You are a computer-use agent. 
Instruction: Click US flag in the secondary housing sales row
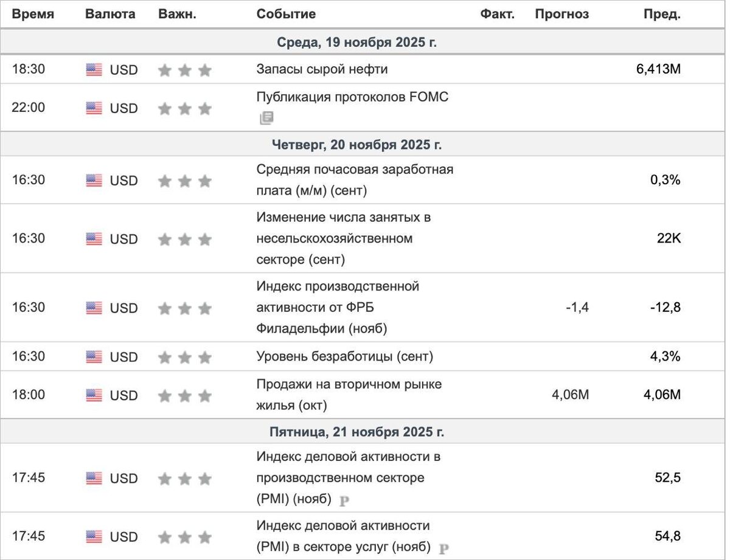[94, 395]
